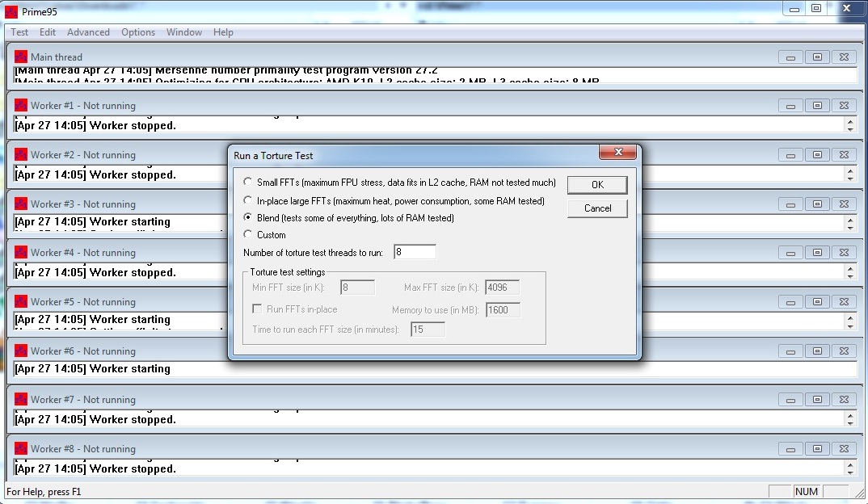868x504 pixels.
Task: Click Worker #5 scrollbar up arrow
Action: tap(850, 317)
